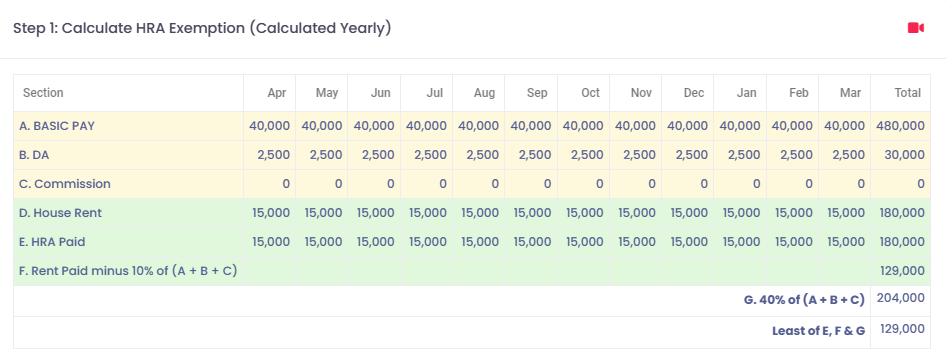Image resolution: width=946 pixels, height=364 pixels.
Task: Click Commission total cell showing 0
Action: point(921,184)
